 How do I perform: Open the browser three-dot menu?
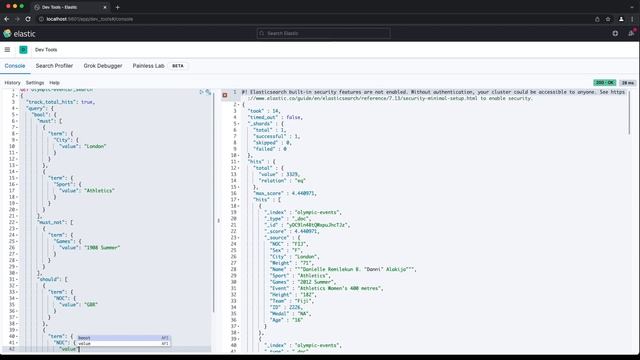pyautogui.click(x=632, y=19)
